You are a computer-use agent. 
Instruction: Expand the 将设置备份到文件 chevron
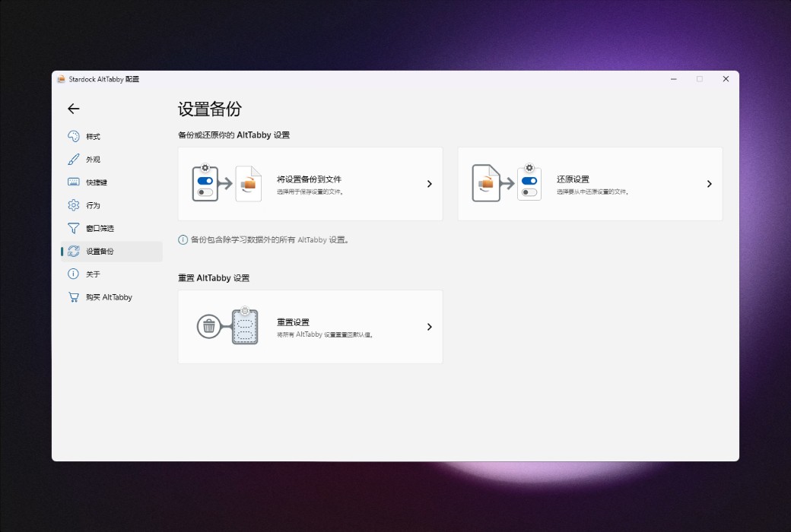tap(429, 184)
